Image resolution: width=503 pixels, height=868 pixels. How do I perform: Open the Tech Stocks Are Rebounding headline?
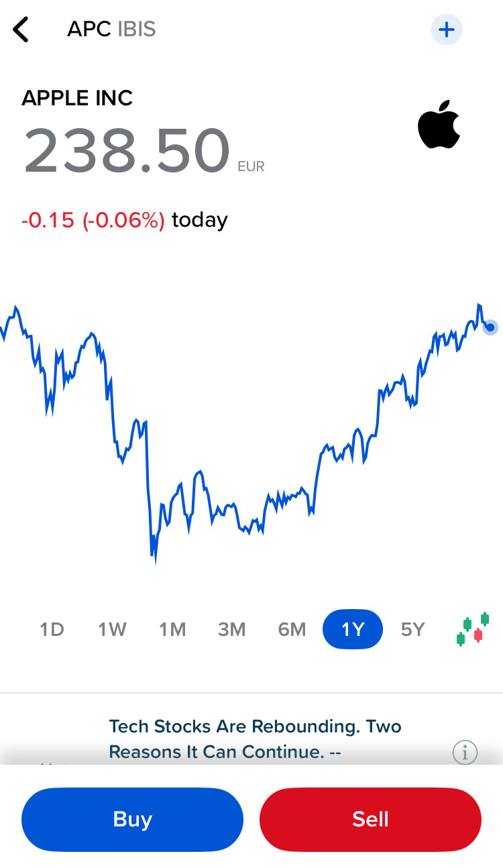pyautogui.click(x=255, y=739)
